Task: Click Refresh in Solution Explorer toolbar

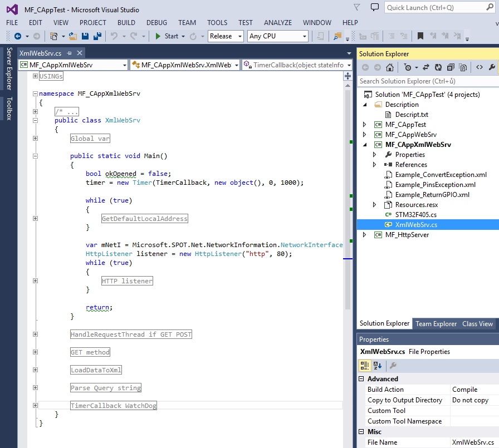Action: click(x=438, y=67)
